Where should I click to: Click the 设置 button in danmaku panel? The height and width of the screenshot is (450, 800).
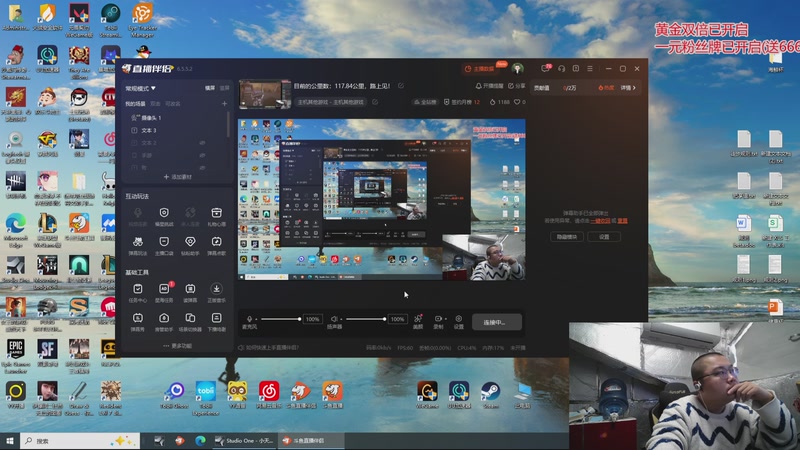(604, 237)
